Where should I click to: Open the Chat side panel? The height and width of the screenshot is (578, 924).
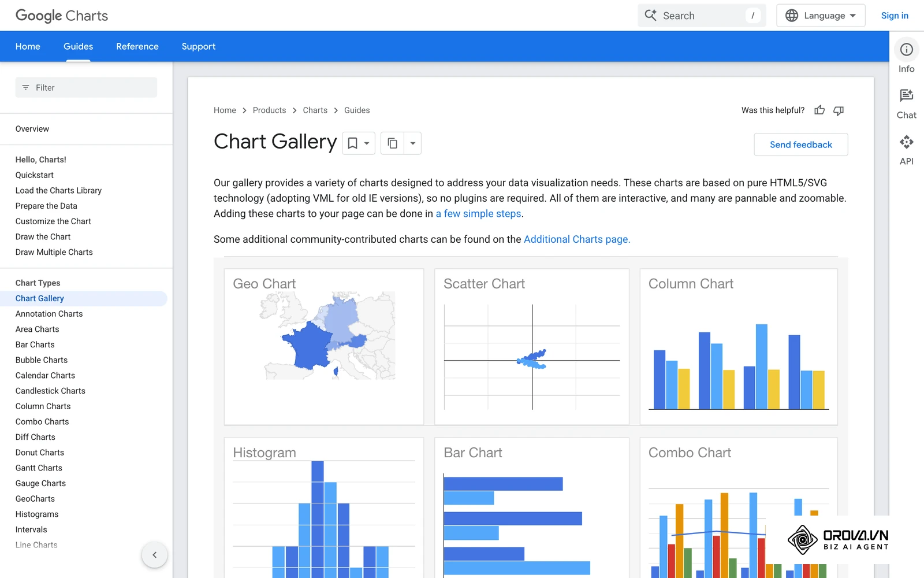(x=906, y=104)
